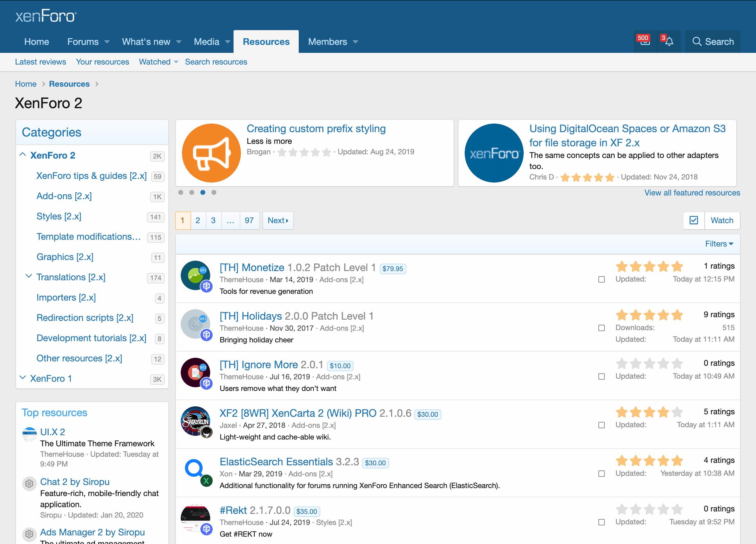
Task: Click View all featured resources link
Action: [692, 193]
